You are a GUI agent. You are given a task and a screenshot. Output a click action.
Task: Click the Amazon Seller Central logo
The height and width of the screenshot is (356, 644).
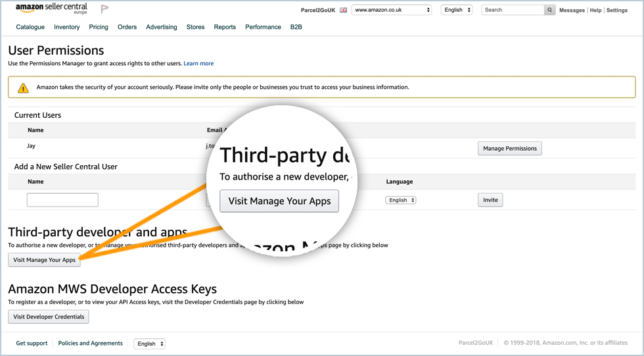[x=51, y=9]
